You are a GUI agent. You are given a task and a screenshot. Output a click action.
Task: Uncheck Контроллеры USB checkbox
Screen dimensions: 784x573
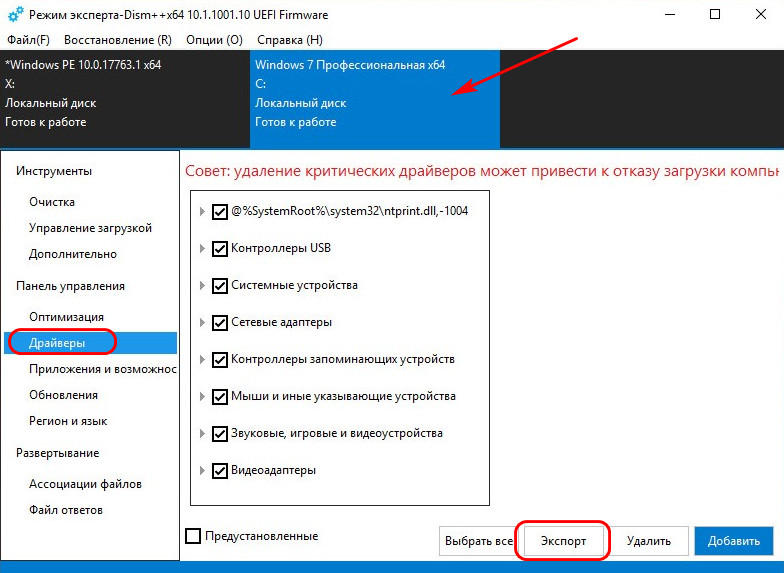point(220,248)
